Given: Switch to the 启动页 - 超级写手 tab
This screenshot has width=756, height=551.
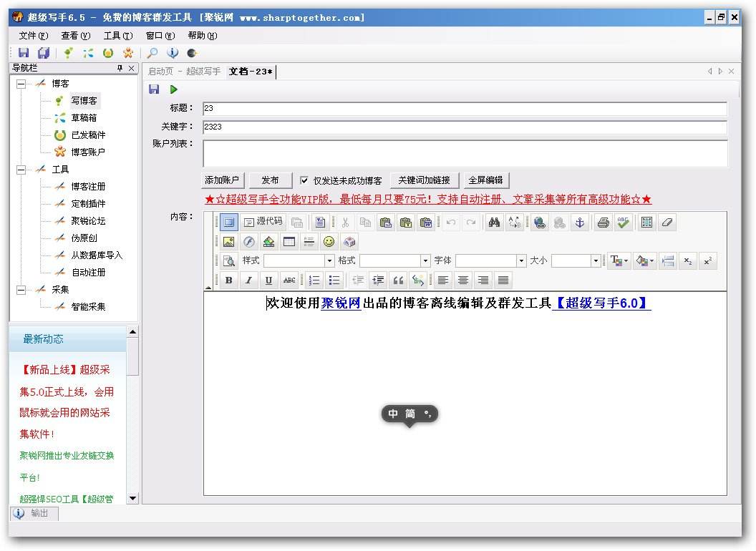Looking at the screenshot, I should click(184, 72).
